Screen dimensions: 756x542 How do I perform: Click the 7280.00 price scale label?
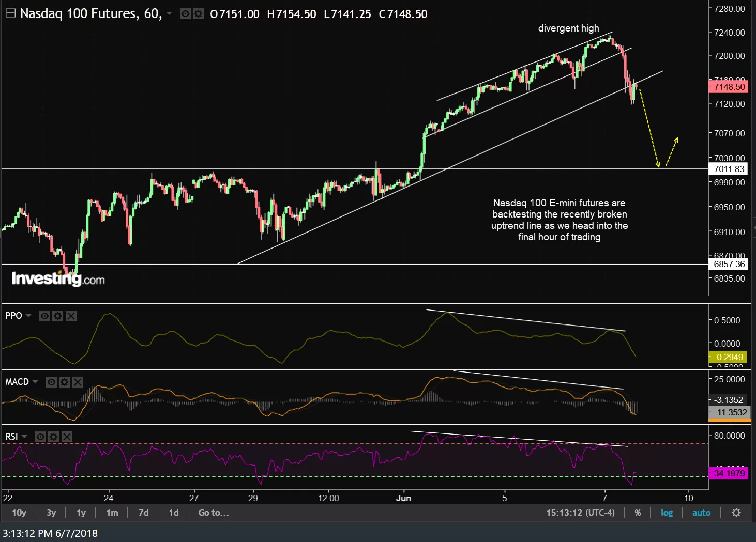point(729,9)
